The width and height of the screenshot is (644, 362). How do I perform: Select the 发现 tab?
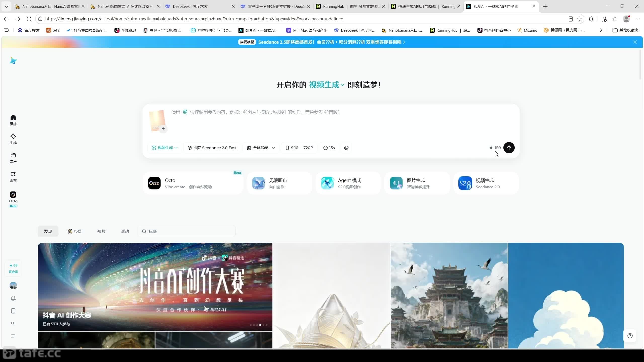coord(48,231)
